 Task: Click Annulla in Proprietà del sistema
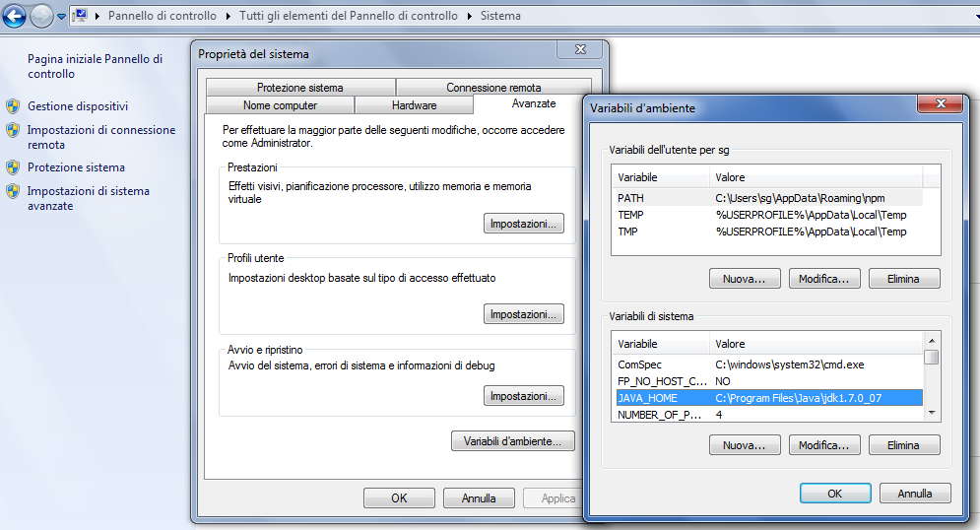479,498
